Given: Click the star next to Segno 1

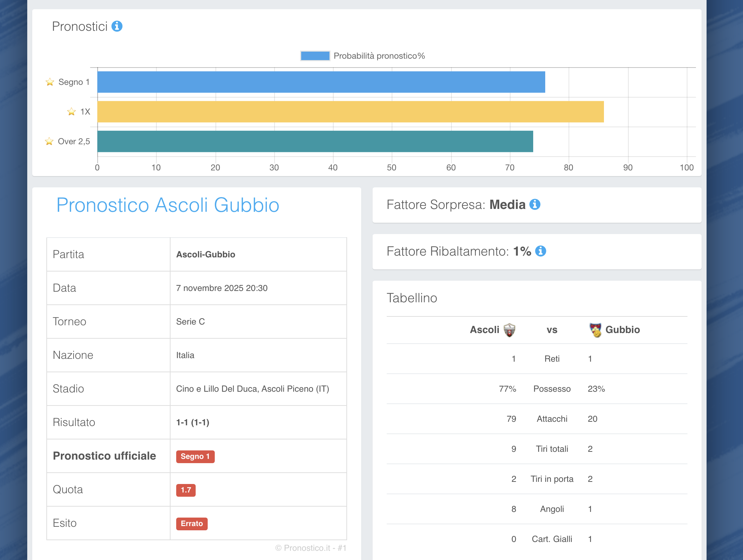Looking at the screenshot, I should (x=50, y=82).
